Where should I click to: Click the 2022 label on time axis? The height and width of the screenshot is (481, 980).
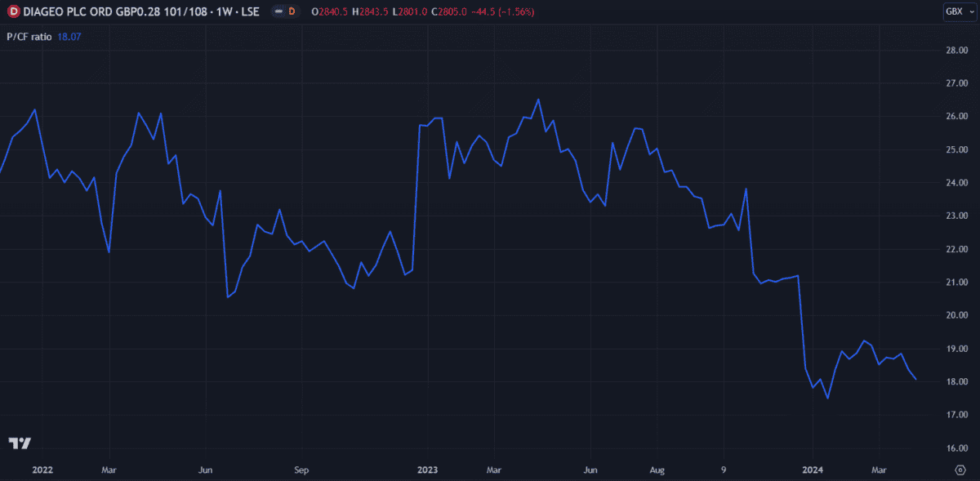pyautogui.click(x=44, y=470)
